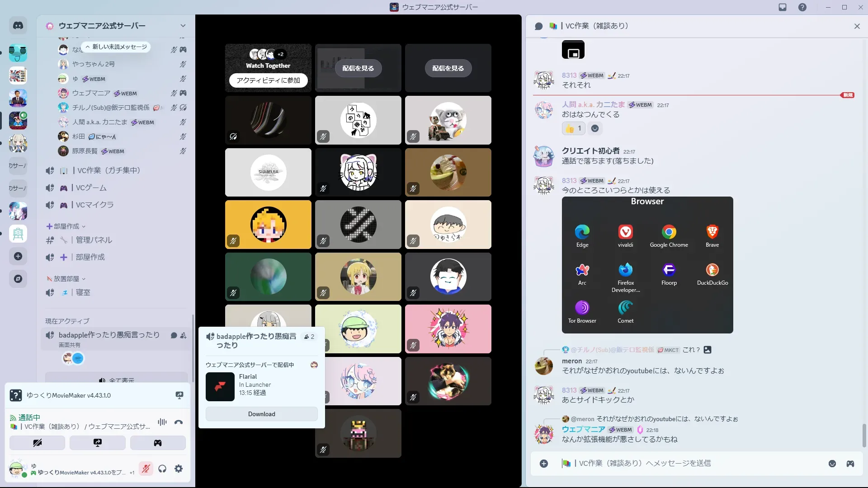Turn on the camera

point(37,443)
